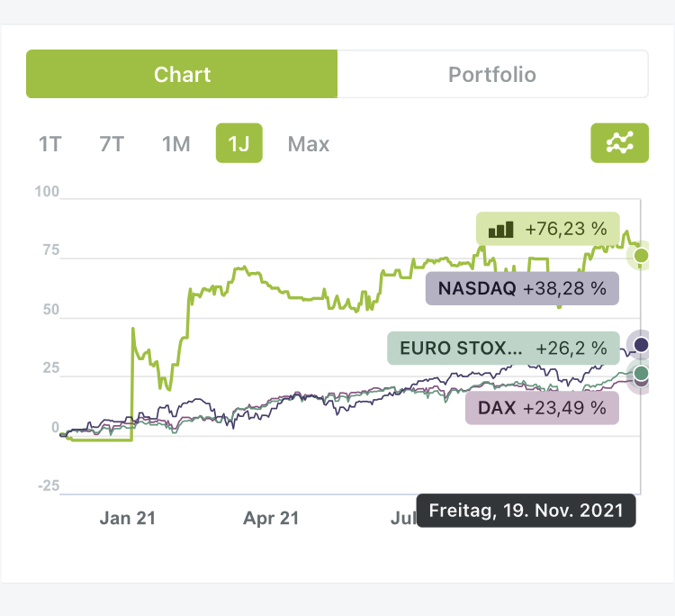The height and width of the screenshot is (616, 675).
Task: Select the 7T time range
Action: coord(112,144)
